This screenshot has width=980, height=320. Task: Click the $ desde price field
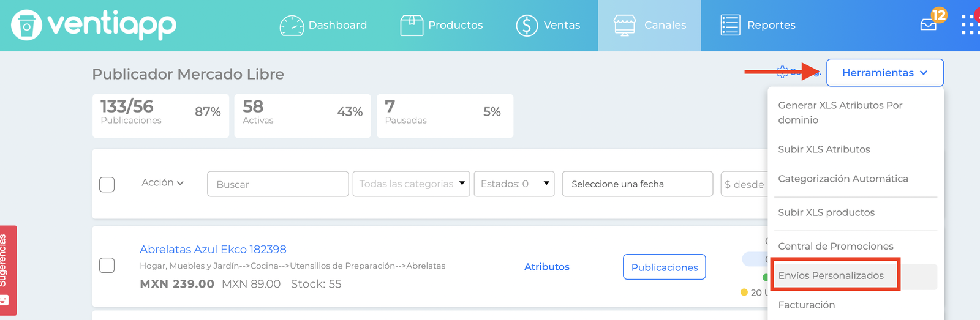pyautogui.click(x=744, y=184)
